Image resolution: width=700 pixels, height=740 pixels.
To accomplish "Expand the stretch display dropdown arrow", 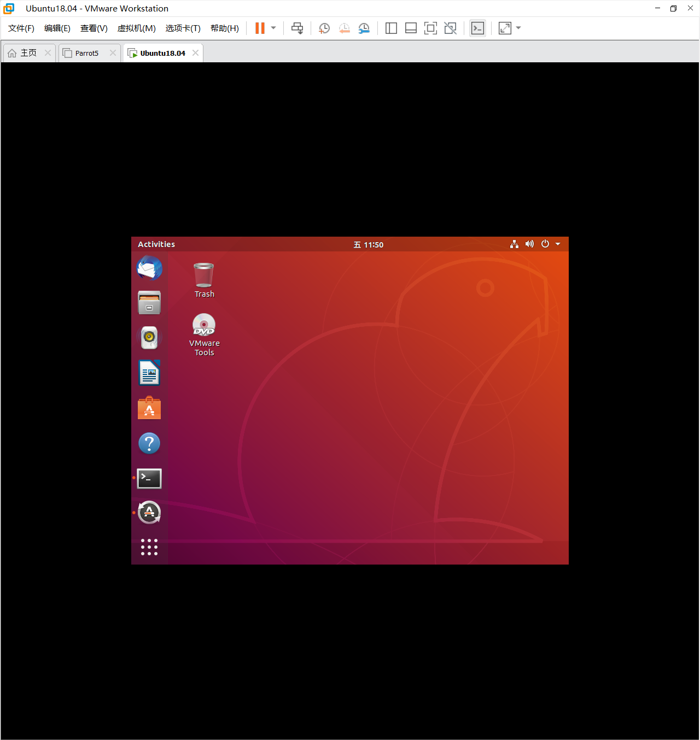I will 518,28.
